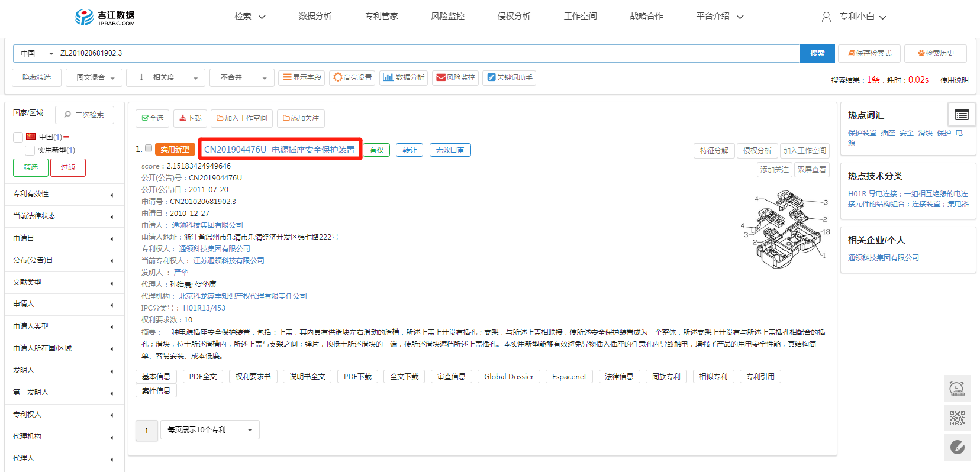This screenshot has width=980, height=472.
Task: Click 显示字段 display fields button
Action: pos(302,77)
